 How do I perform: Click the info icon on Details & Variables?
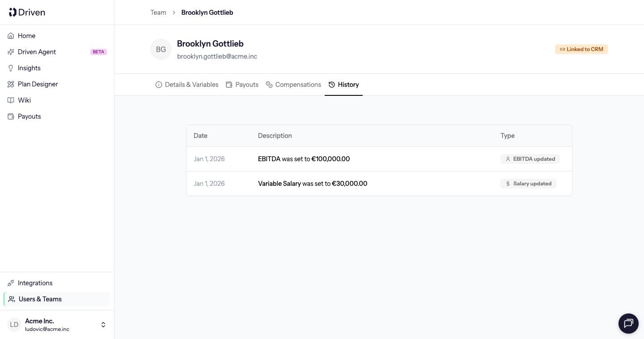point(159,85)
